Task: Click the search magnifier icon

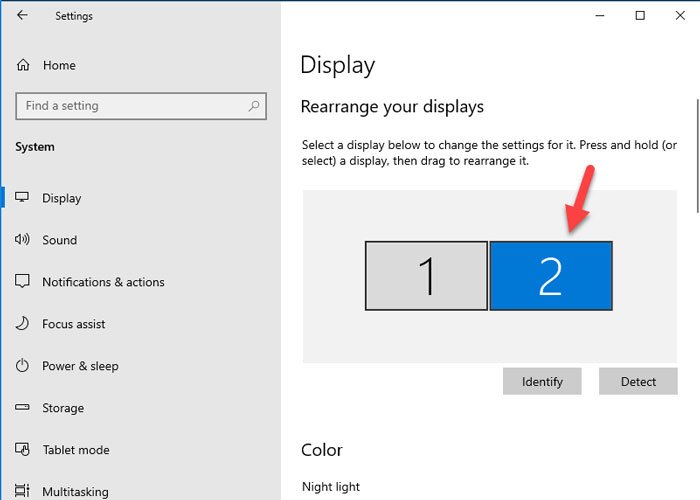Action: 255,106
